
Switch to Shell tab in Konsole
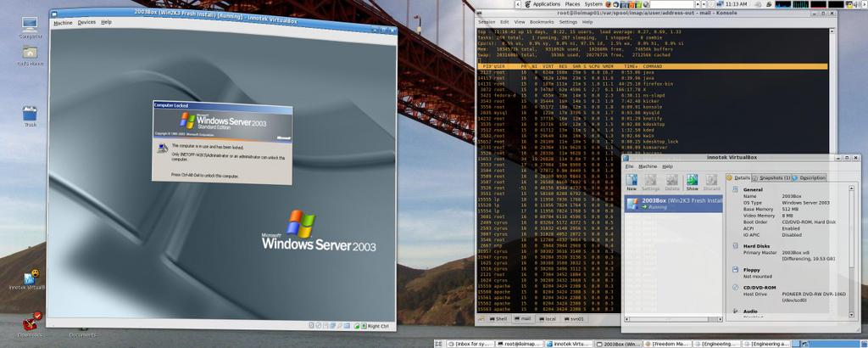coord(498,319)
